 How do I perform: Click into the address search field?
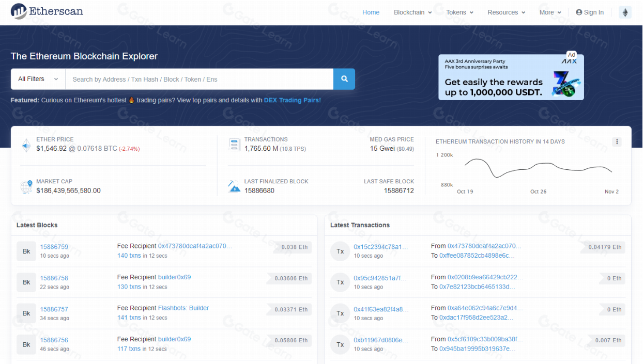coord(199,79)
